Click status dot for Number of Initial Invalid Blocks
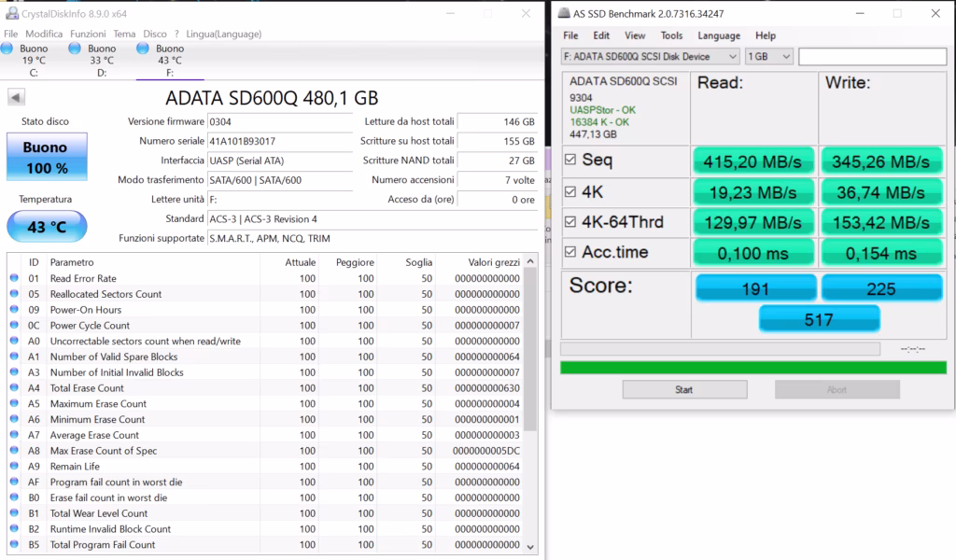956x560 pixels. coord(14,372)
